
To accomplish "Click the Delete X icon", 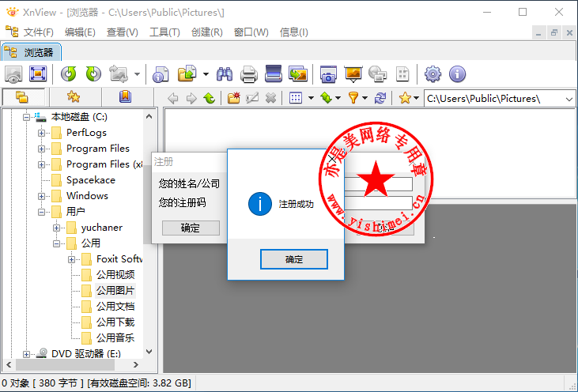I will (x=270, y=98).
